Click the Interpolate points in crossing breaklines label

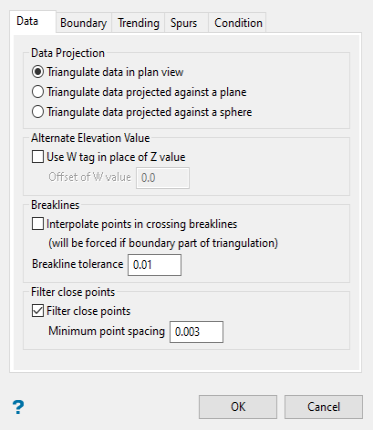[x=142, y=224]
